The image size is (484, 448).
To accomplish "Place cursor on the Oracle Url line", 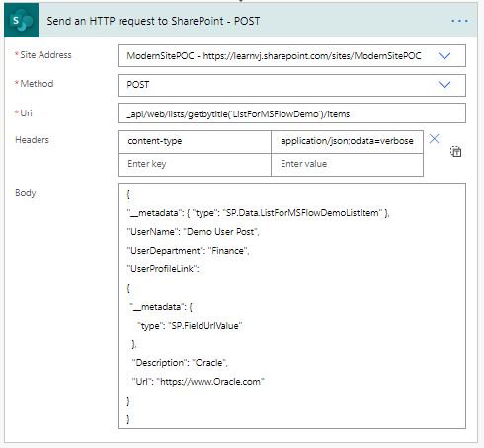I will (198, 382).
